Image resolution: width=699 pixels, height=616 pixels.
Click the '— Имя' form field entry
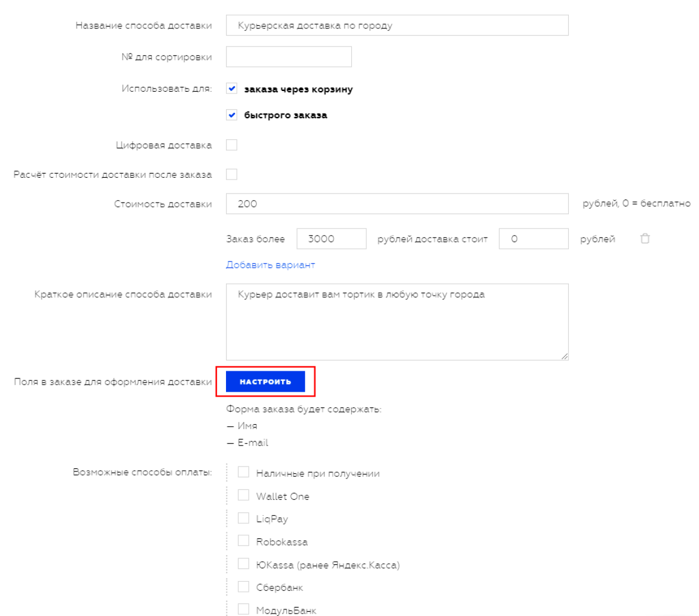click(x=242, y=426)
